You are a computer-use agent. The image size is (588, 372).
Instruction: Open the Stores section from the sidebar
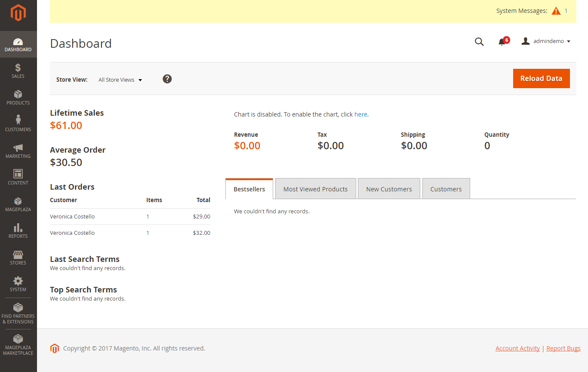(x=18, y=257)
